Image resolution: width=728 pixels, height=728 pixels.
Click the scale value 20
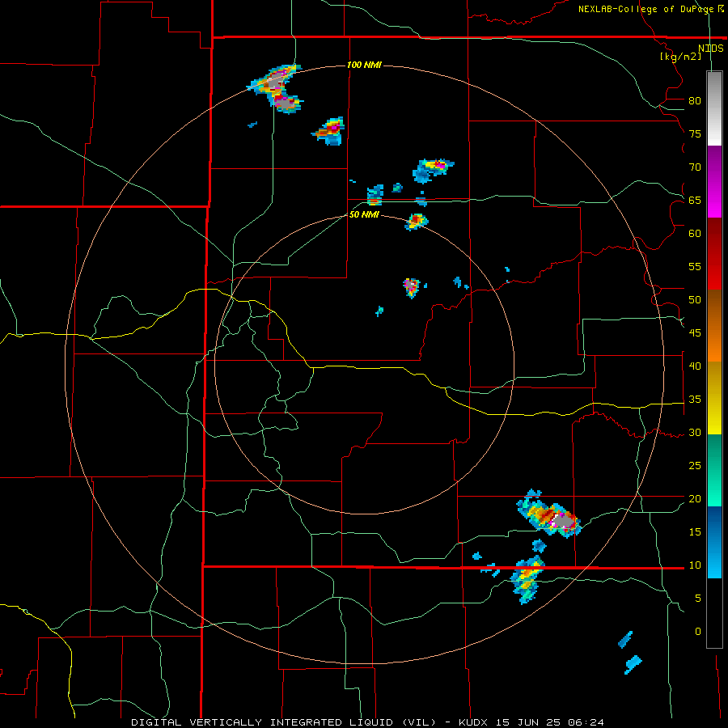[x=695, y=498]
